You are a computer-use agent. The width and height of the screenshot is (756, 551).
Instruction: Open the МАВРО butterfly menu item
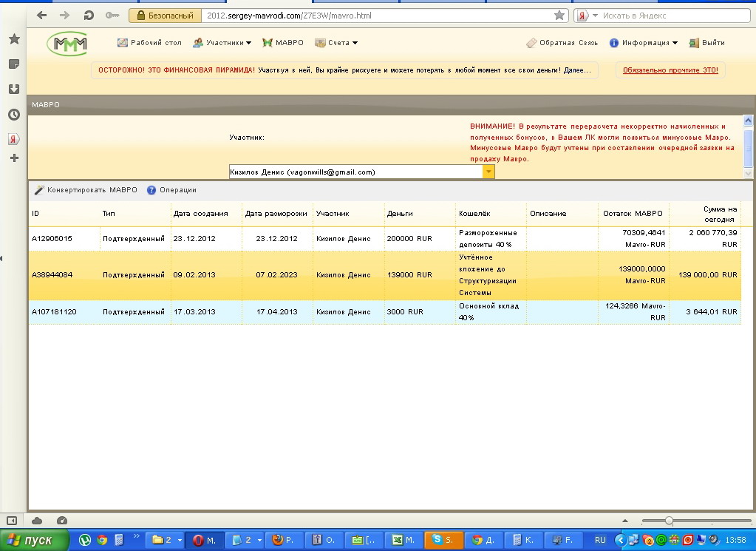coord(282,42)
